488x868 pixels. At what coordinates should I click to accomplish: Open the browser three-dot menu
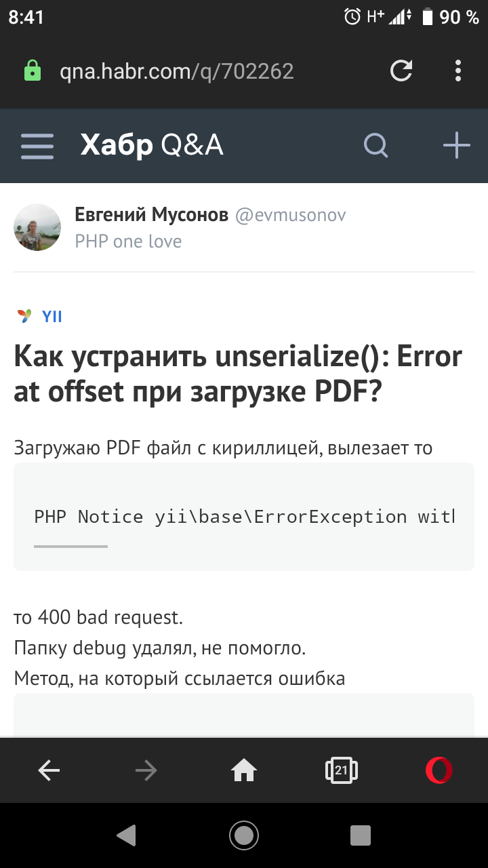[x=458, y=71]
